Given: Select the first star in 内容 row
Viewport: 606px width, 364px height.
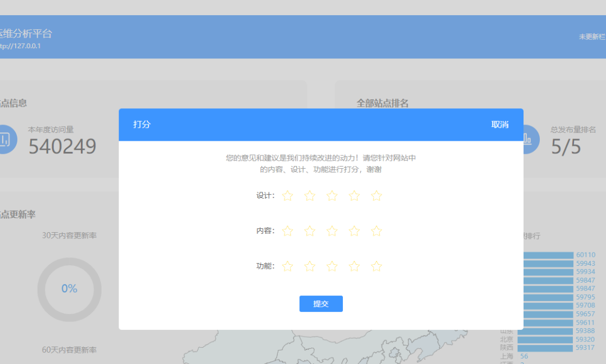Looking at the screenshot, I should [x=287, y=231].
